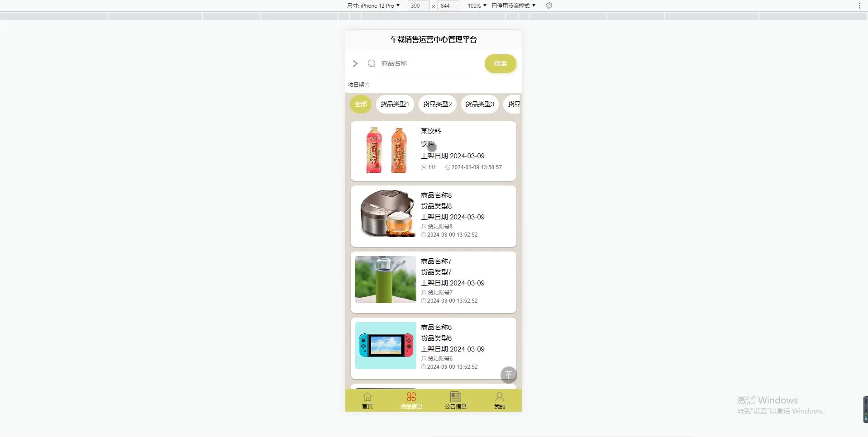Click clock icon in 商品名称8 card
The height and width of the screenshot is (437, 868).
[x=424, y=235]
